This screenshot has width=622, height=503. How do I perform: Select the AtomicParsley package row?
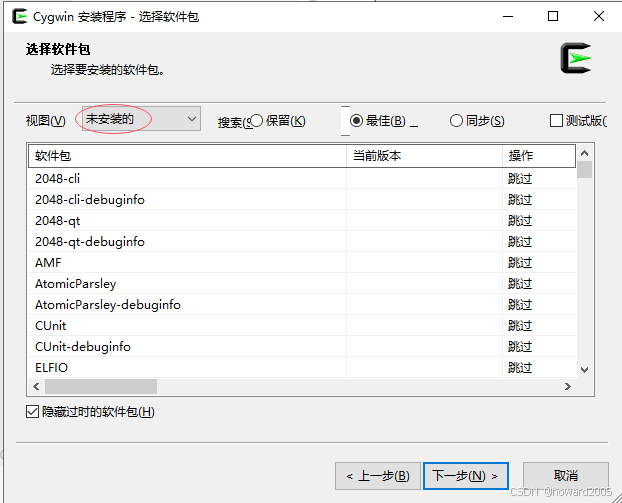302,284
